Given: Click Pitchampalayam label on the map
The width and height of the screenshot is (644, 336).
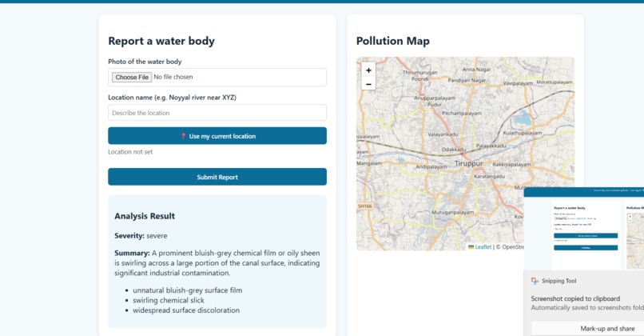Looking at the screenshot, I should click(x=462, y=113).
